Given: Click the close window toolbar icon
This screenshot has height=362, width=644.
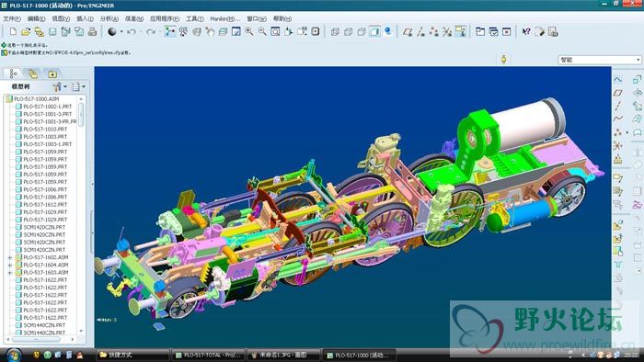Looking at the screenshot, I should [506, 31].
